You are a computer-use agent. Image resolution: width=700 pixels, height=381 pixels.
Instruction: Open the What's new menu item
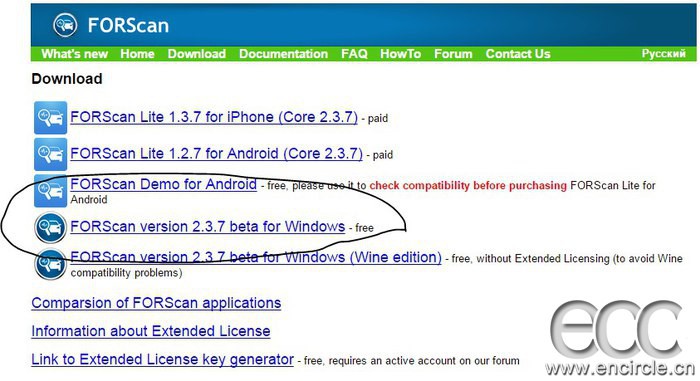[75, 54]
